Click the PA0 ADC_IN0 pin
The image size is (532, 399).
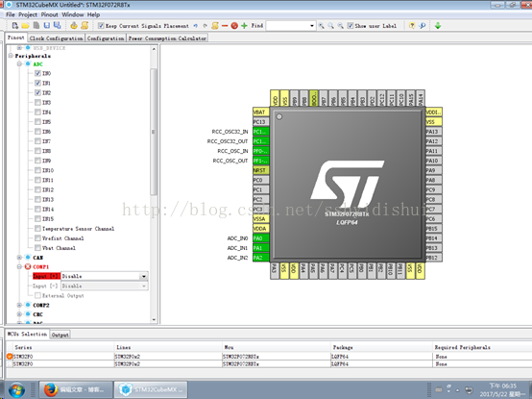(x=261, y=238)
